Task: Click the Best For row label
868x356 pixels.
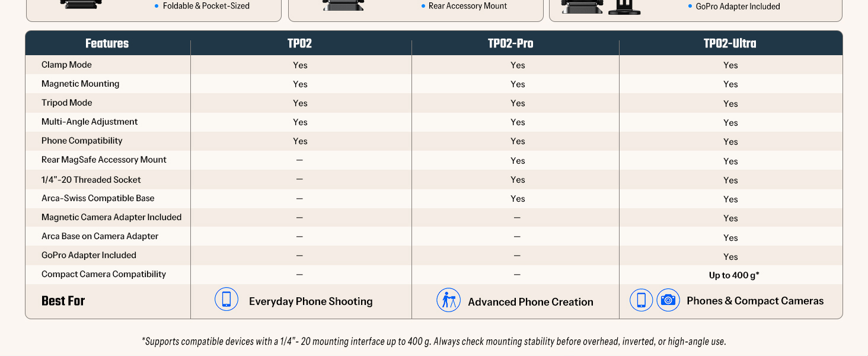Action: [x=63, y=301]
